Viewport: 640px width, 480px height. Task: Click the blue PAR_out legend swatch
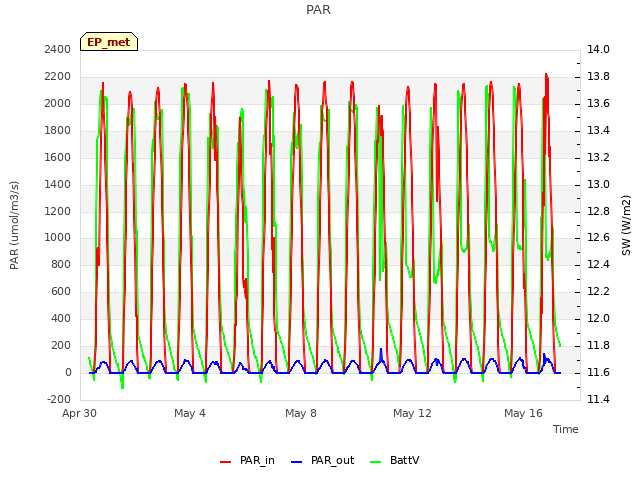click(x=296, y=462)
